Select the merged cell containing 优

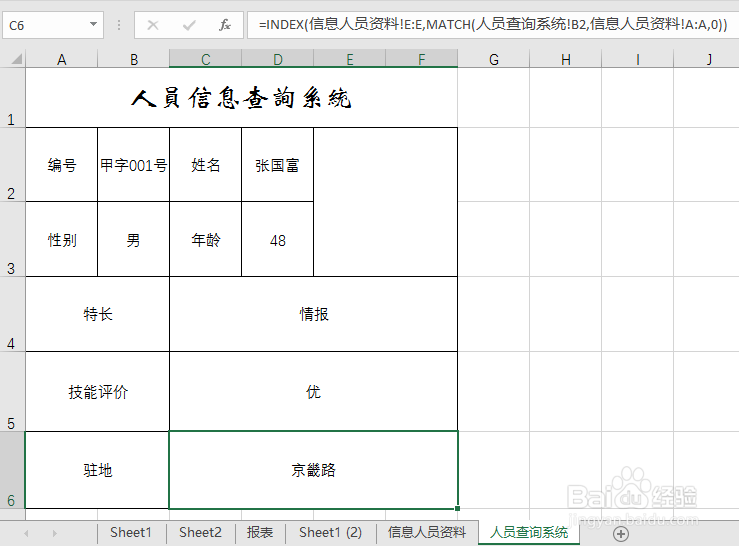coord(313,391)
